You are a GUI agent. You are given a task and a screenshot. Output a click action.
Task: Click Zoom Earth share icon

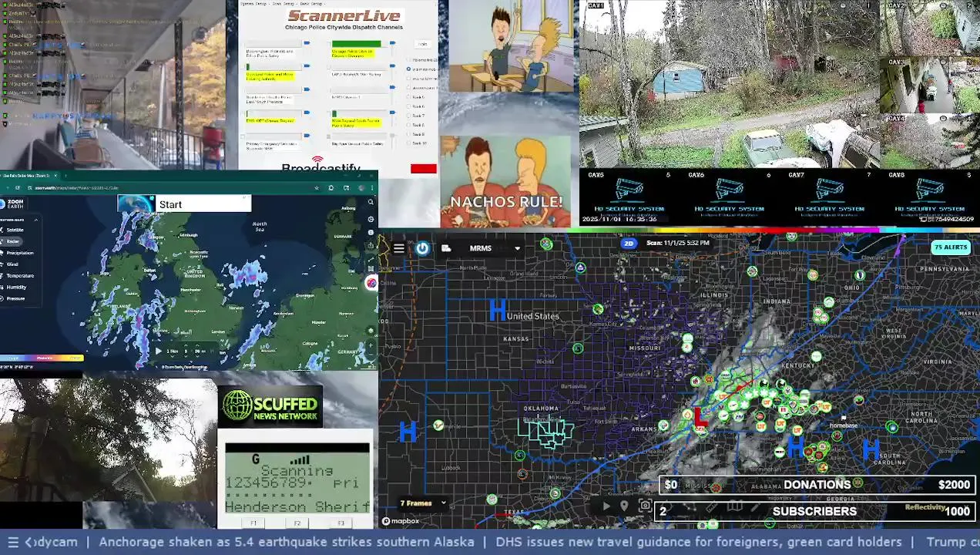371,245
